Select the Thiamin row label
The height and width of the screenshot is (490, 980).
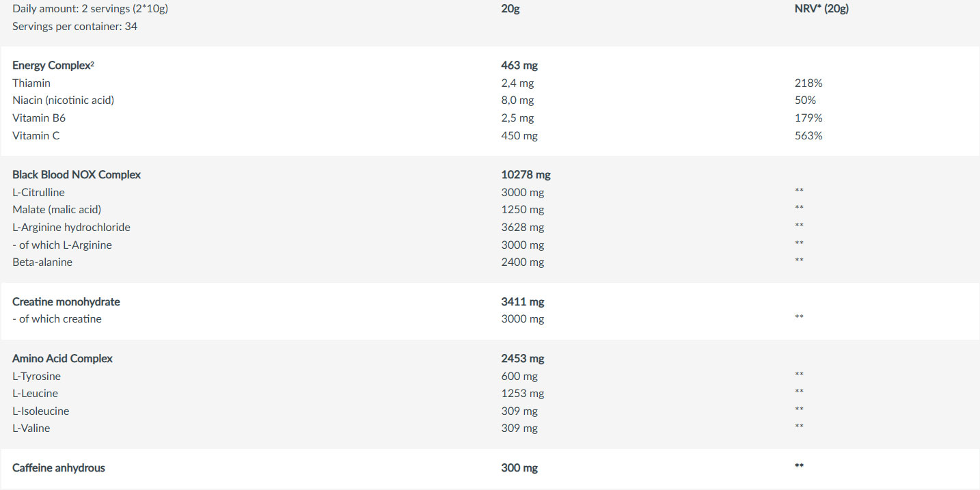pyautogui.click(x=31, y=83)
